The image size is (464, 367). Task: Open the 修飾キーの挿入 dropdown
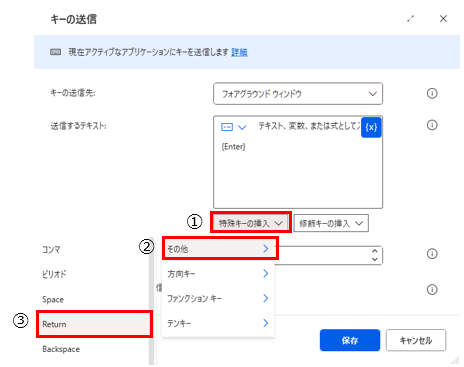331,223
